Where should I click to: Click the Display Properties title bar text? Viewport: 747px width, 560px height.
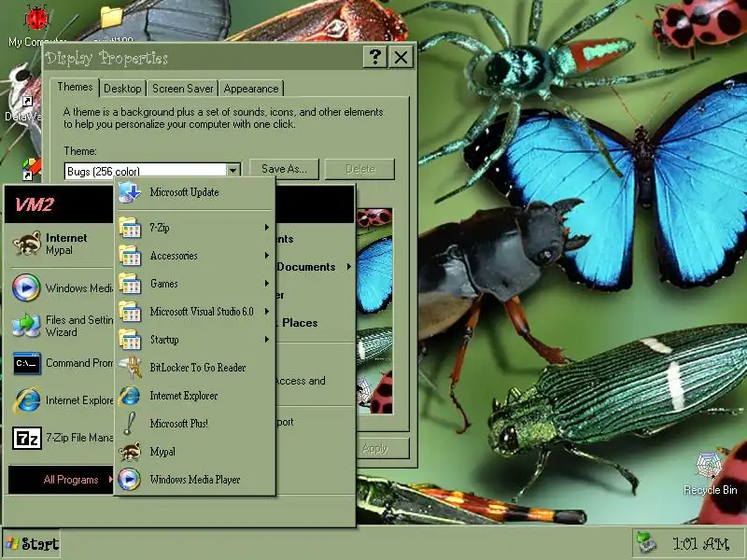point(106,58)
